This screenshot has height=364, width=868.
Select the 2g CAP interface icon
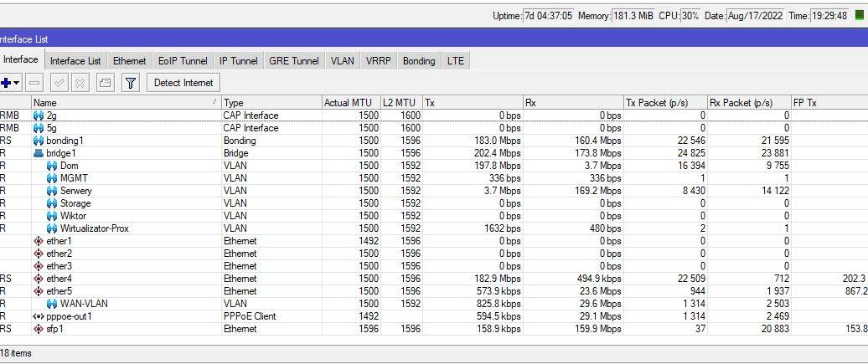click(39, 115)
